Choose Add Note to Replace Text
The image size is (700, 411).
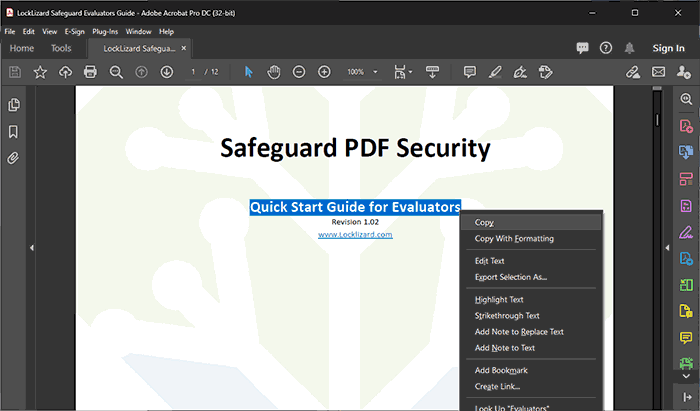coord(531,332)
